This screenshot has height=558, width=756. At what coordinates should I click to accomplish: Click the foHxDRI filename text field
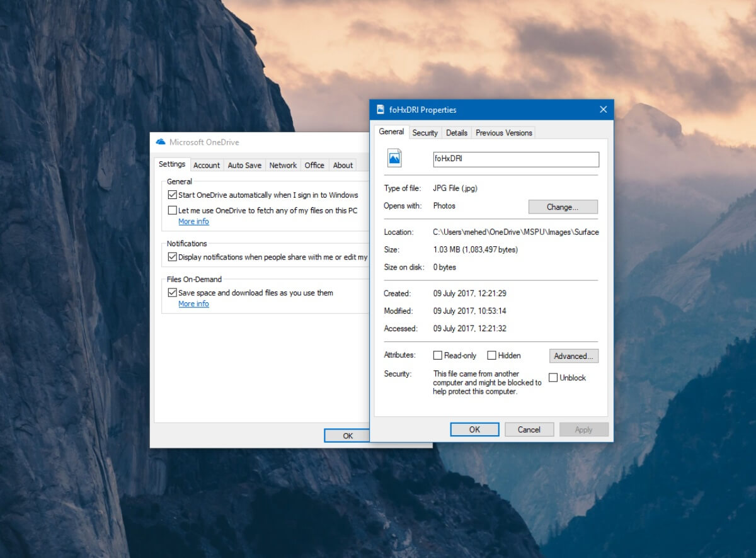click(516, 159)
